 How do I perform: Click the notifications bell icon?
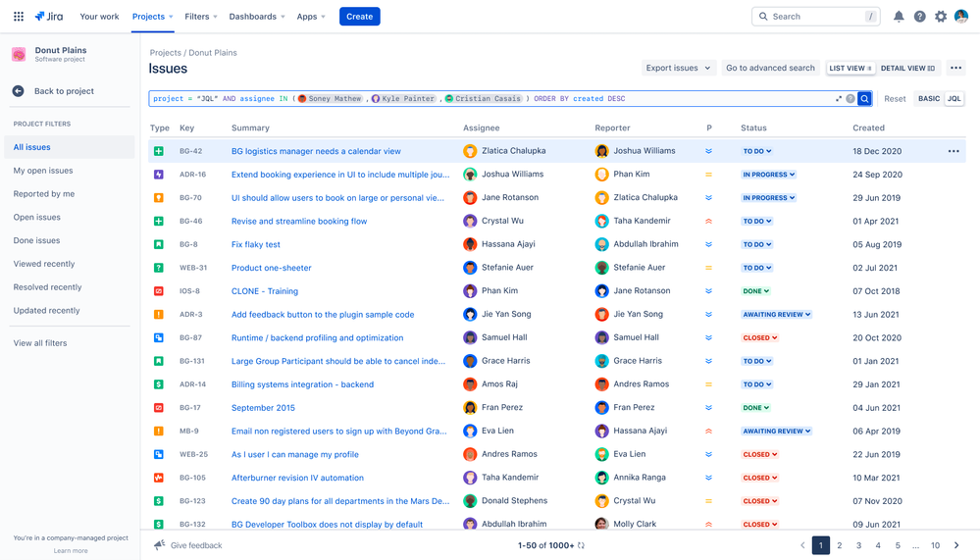click(x=899, y=17)
